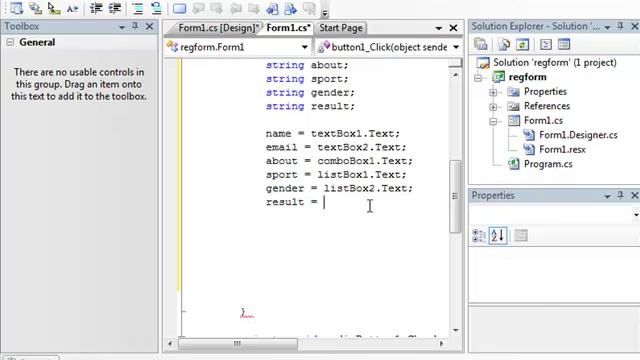Switch Properties to Alphabetical sort
This screenshot has height=360, width=640.
498,236
